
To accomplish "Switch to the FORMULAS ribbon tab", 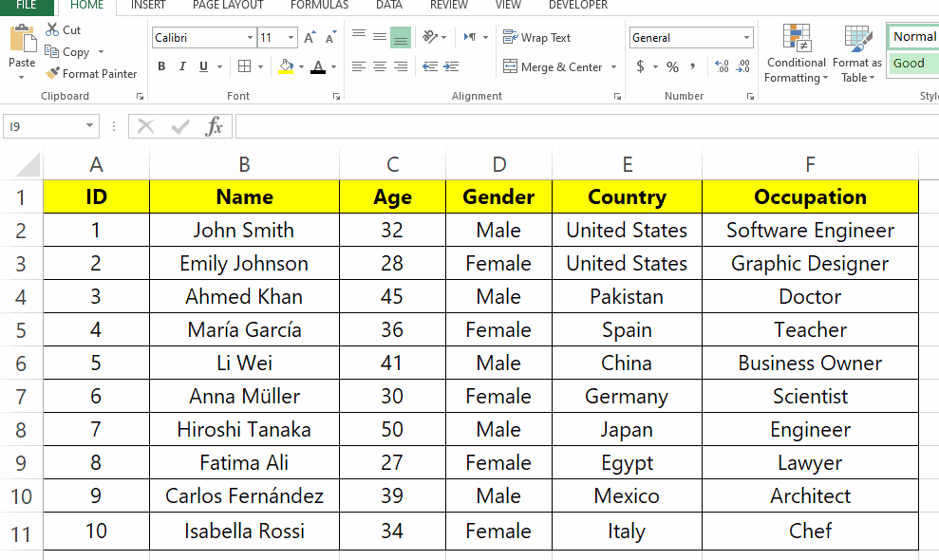I will pyautogui.click(x=319, y=5).
